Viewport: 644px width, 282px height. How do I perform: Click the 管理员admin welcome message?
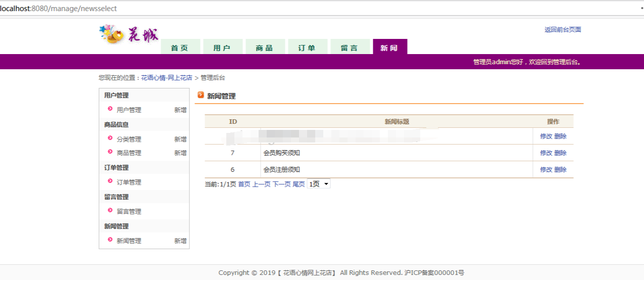527,62
